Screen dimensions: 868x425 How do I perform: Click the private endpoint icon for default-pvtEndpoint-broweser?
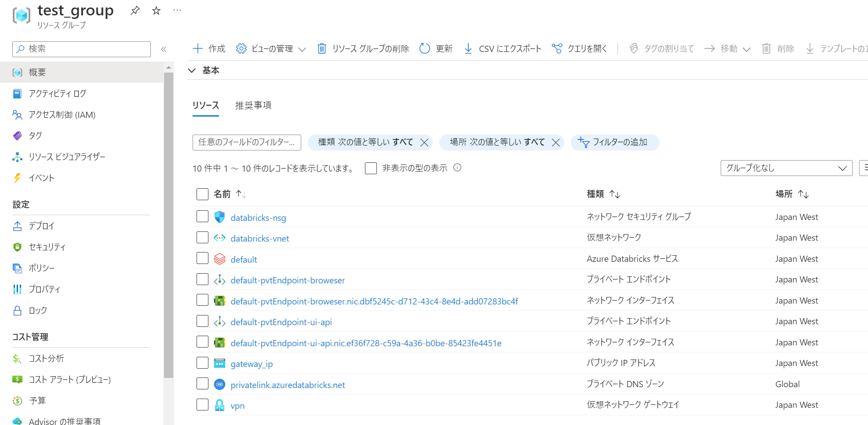point(219,280)
